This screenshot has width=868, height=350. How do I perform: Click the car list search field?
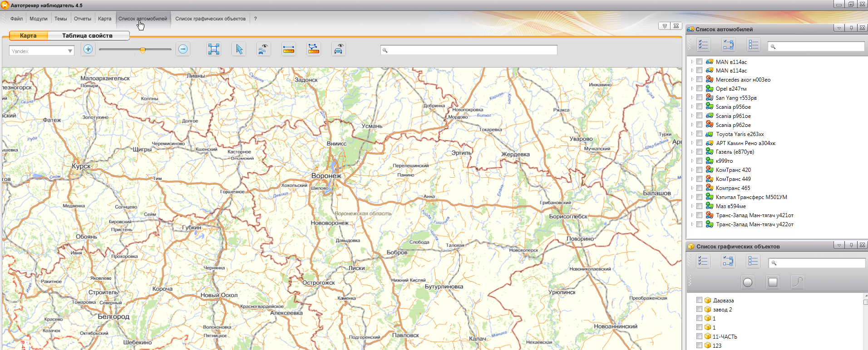point(816,46)
